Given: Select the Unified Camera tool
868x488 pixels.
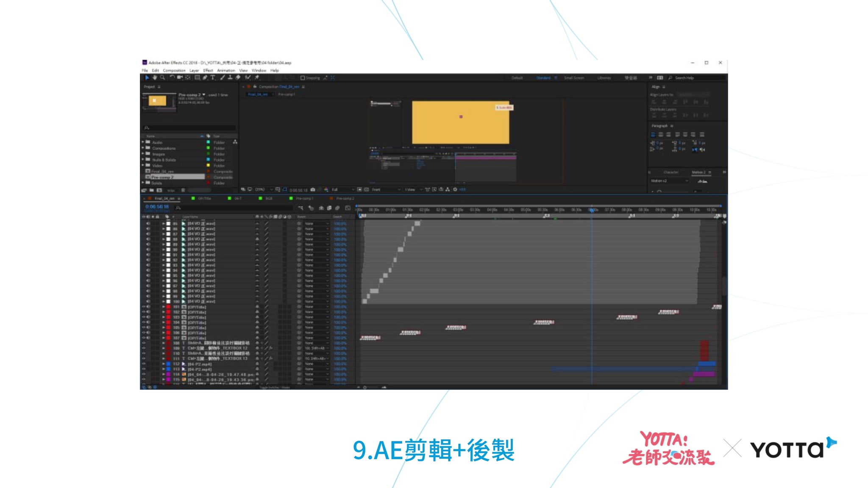Looking at the screenshot, I should 180,78.
